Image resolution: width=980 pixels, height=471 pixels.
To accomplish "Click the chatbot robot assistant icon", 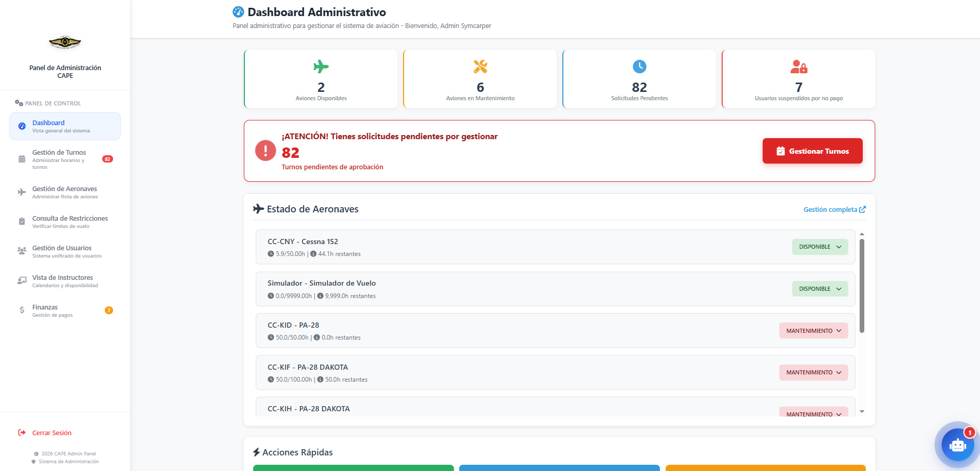I will pyautogui.click(x=957, y=445).
